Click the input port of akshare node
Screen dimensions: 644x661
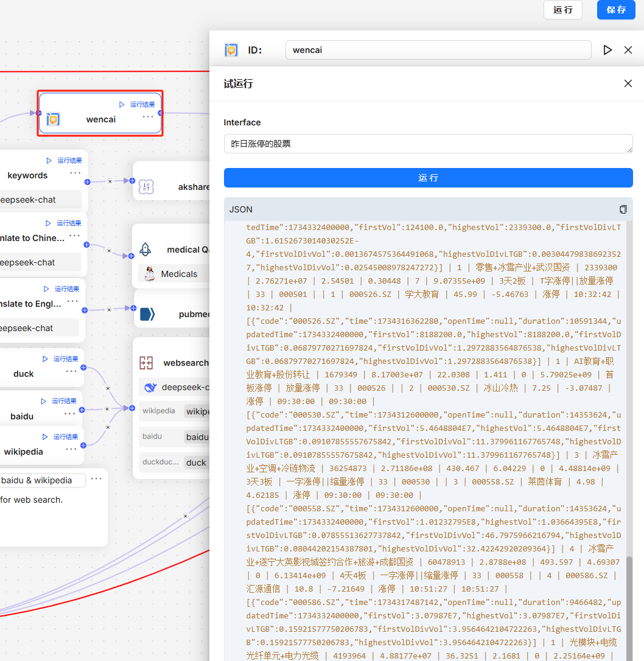click(132, 181)
